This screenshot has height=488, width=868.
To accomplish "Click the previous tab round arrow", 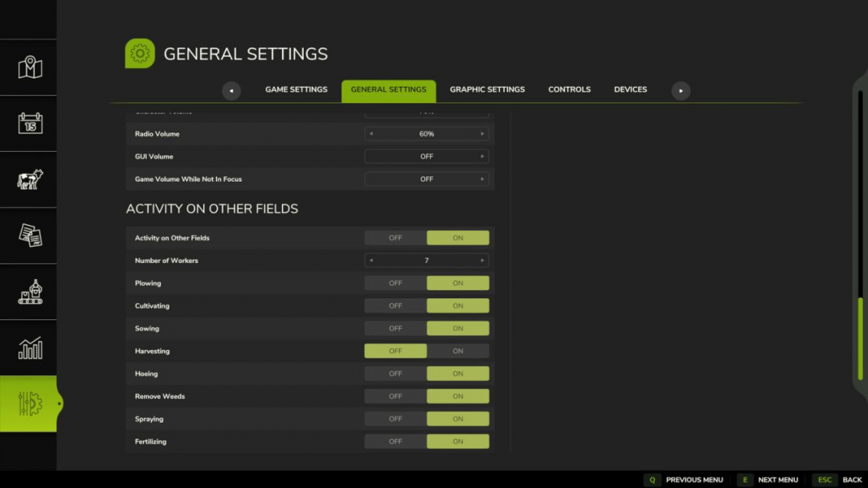I will (x=231, y=91).
